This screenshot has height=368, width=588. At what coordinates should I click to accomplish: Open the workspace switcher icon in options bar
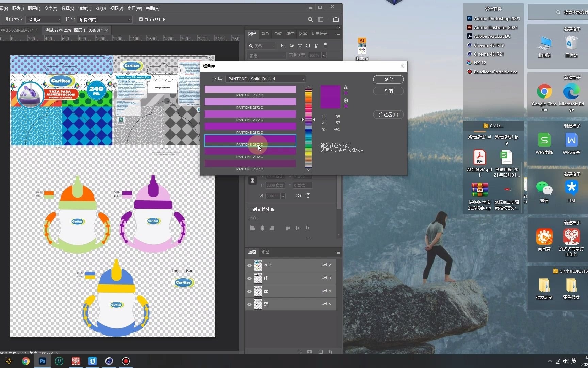pos(321,19)
